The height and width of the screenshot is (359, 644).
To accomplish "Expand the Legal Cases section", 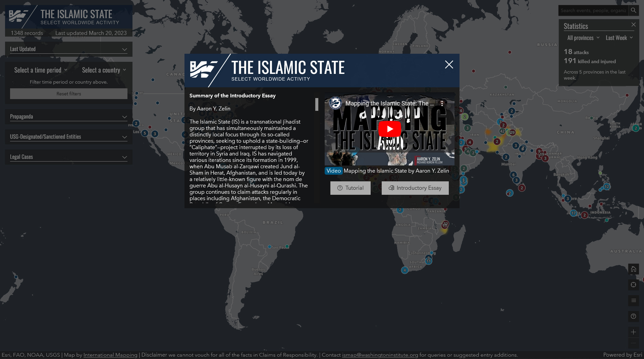I will [69, 157].
